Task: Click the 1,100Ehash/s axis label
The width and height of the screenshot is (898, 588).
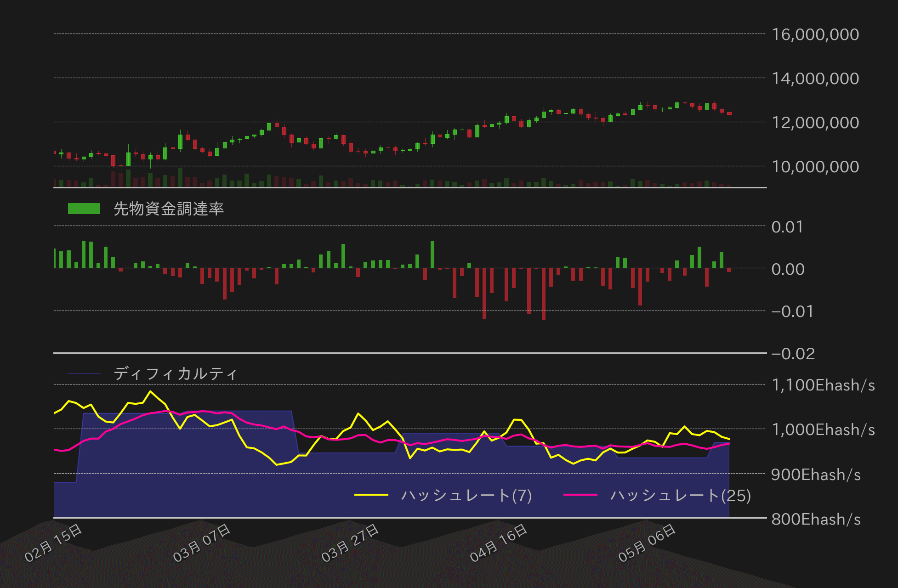Action: pos(823,385)
